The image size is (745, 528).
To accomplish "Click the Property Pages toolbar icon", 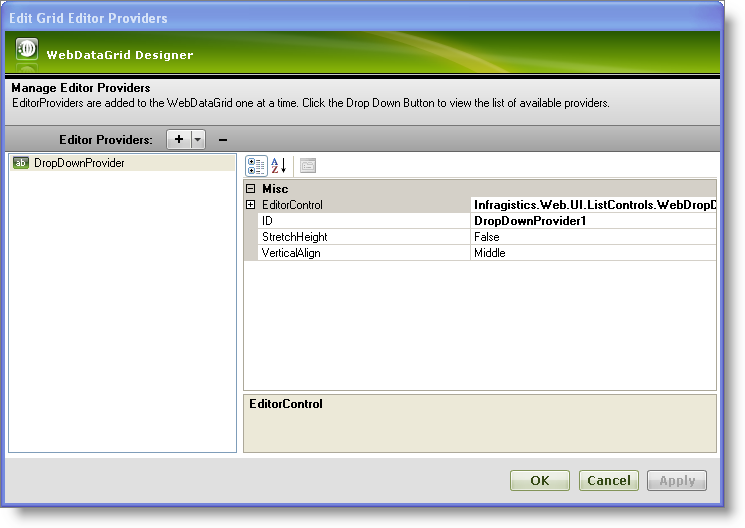I will point(308,166).
